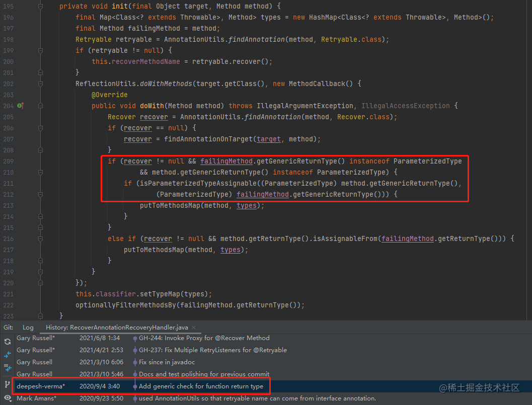
Task: Click the date 2021/3/10 6:06
Action: click(x=101, y=362)
